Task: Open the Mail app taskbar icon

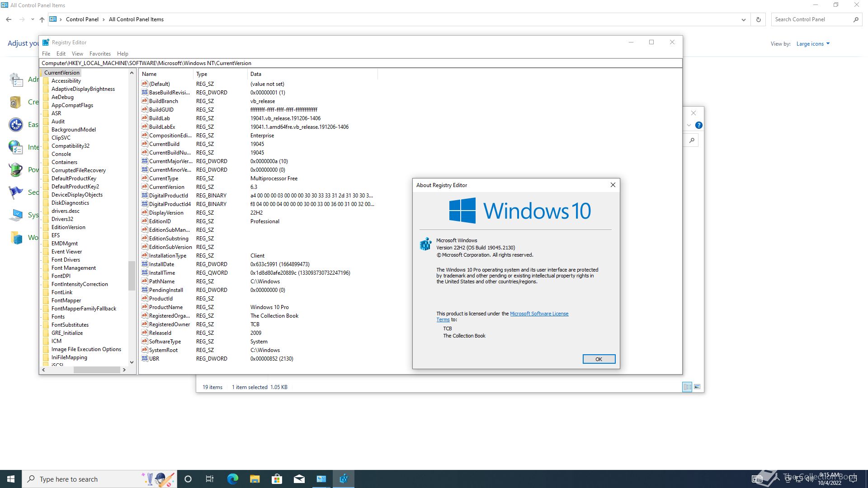Action: (299, 479)
